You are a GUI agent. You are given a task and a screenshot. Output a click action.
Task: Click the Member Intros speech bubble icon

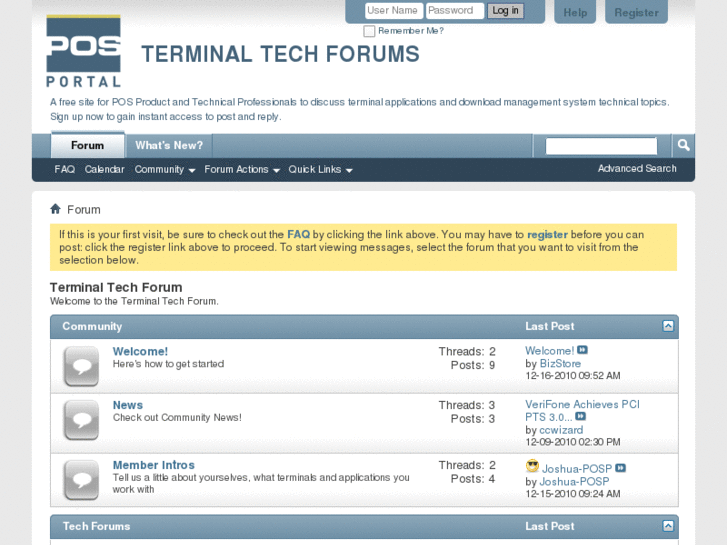coord(82,480)
